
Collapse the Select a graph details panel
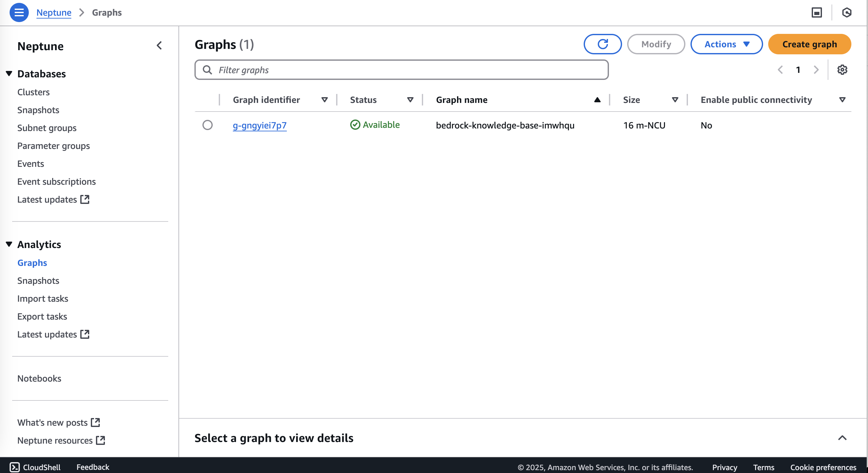pos(842,438)
